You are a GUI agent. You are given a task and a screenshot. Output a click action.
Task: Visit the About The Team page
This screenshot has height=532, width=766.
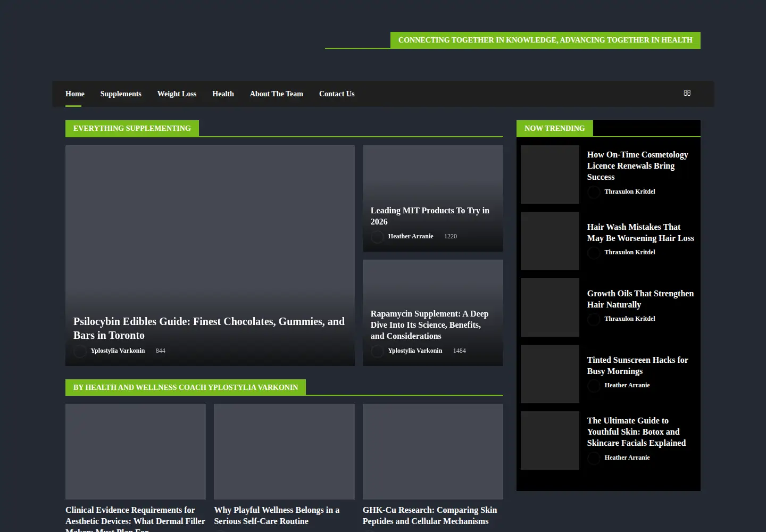(x=277, y=94)
